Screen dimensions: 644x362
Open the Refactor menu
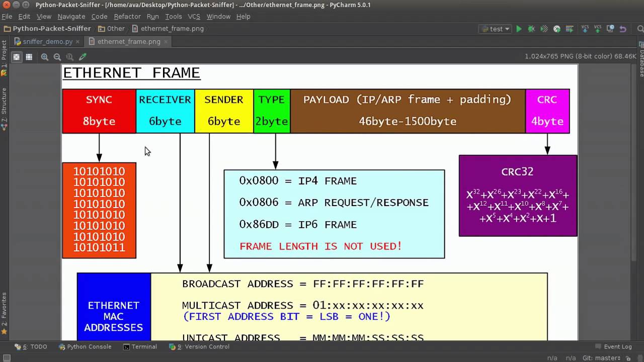pos(127,16)
